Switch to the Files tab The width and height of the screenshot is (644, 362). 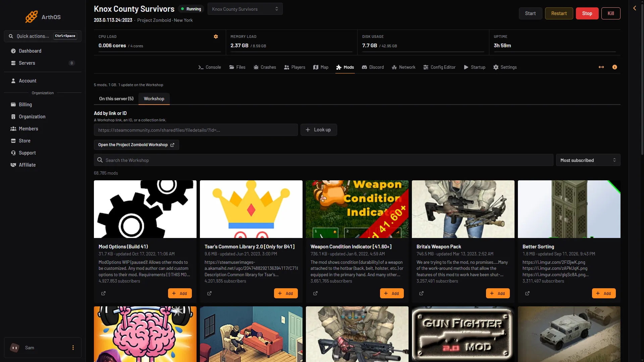click(237, 67)
